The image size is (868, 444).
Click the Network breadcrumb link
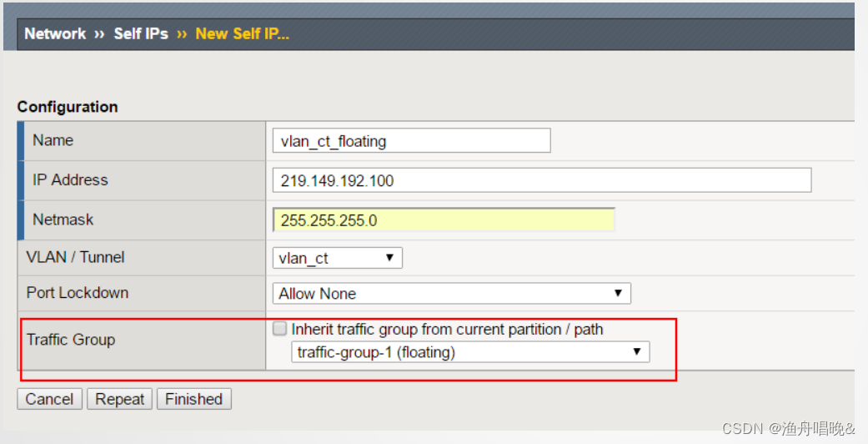tap(55, 34)
